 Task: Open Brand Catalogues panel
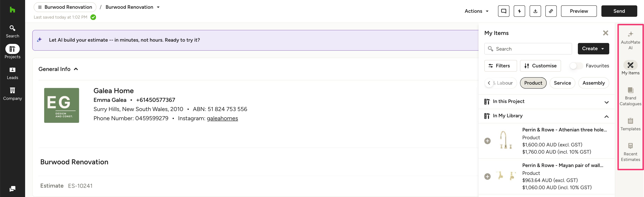(x=630, y=96)
